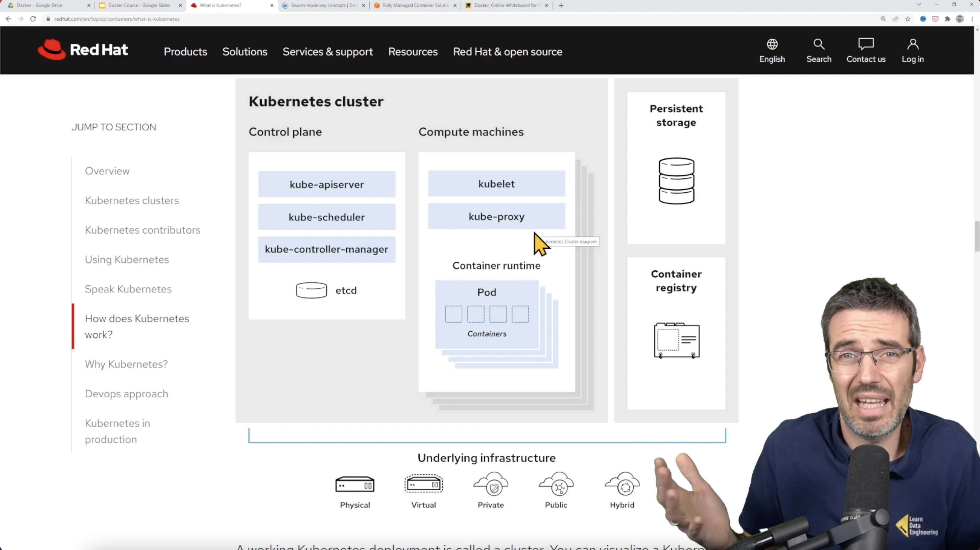Viewport: 980px width, 550px height.
Task: Close the What is Kubernetes tab
Action: [x=272, y=5]
